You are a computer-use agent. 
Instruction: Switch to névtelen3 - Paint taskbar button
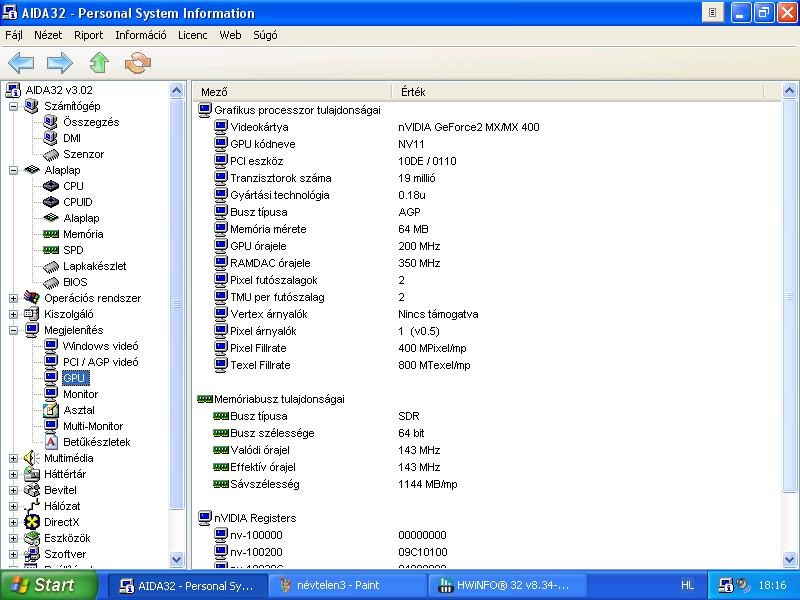coord(347,585)
